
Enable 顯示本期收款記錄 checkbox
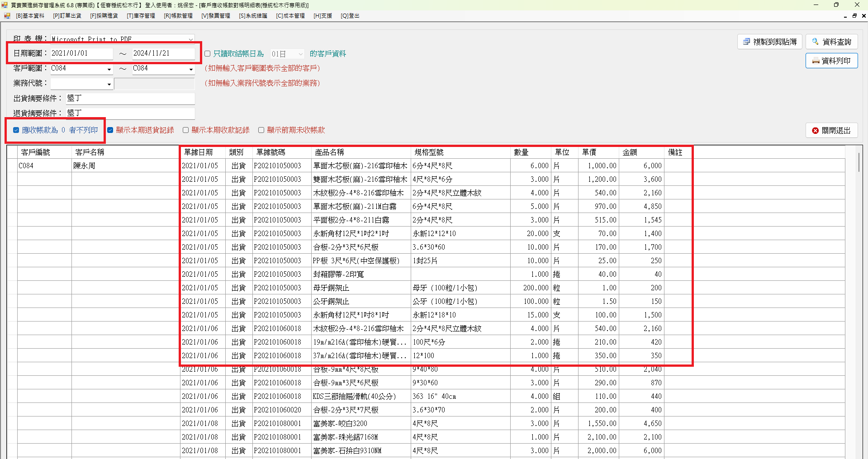185,130
